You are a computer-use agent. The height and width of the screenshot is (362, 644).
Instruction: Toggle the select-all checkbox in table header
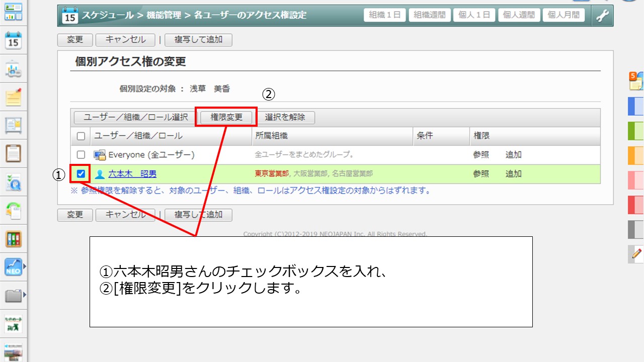point(81,136)
